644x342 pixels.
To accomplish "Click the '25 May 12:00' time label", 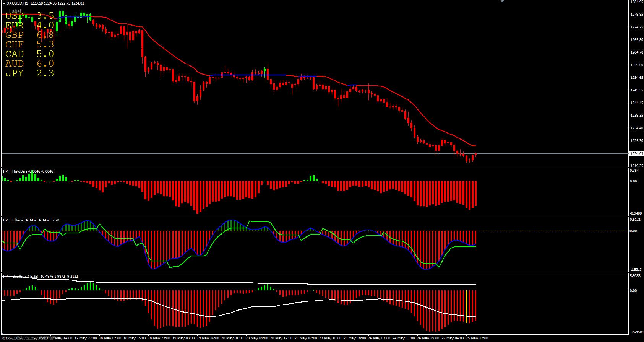I will coord(476,338).
